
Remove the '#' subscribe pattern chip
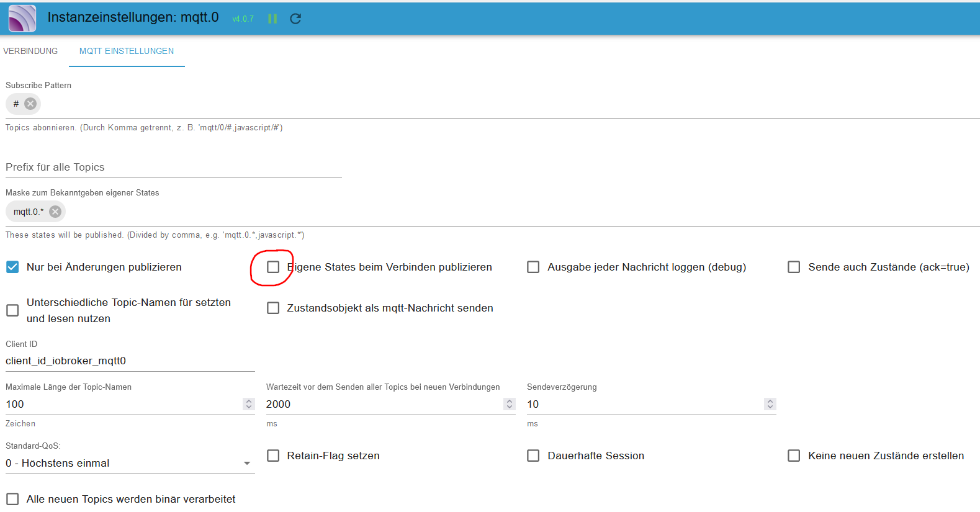30,104
